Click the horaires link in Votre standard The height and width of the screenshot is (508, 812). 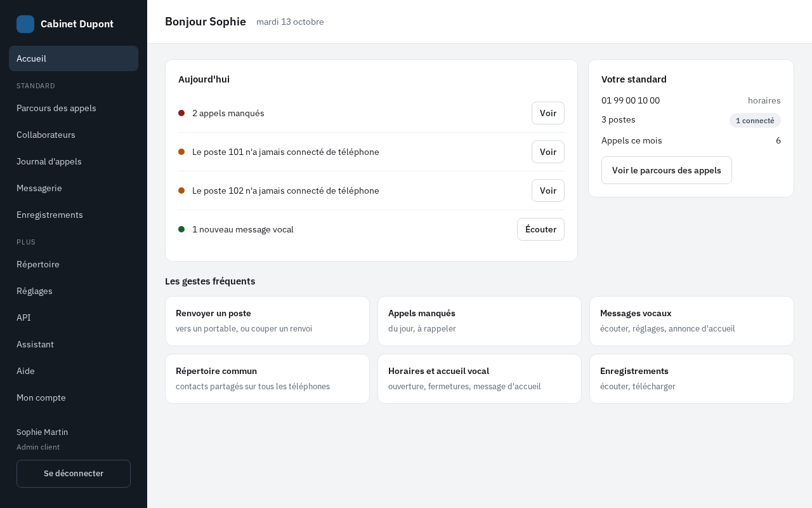coord(764,100)
